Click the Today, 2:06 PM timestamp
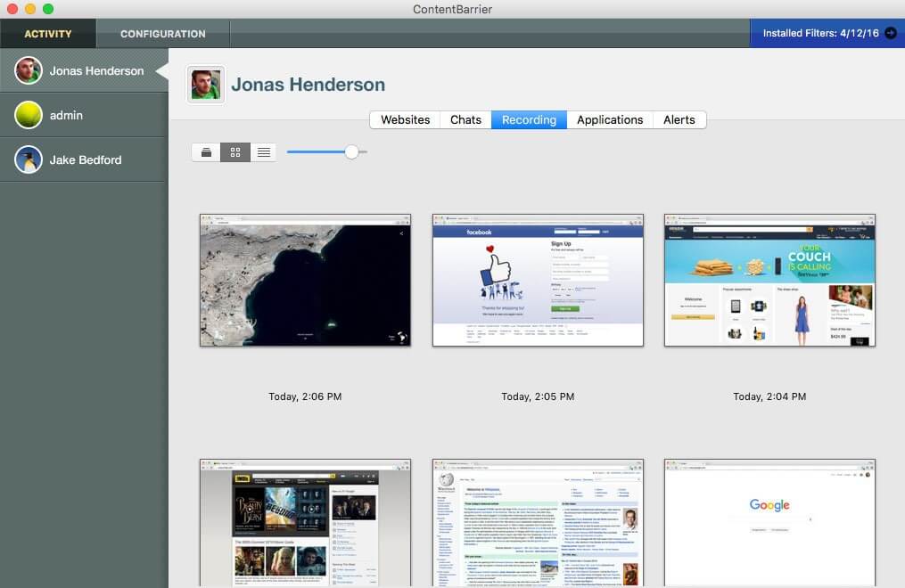The width and height of the screenshot is (905, 588). pyautogui.click(x=305, y=396)
